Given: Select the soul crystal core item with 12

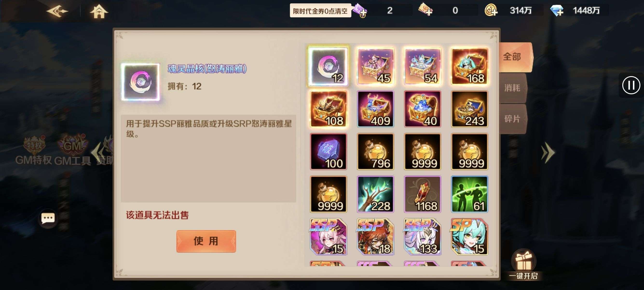Looking at the screenshot, I should point(328,66).
